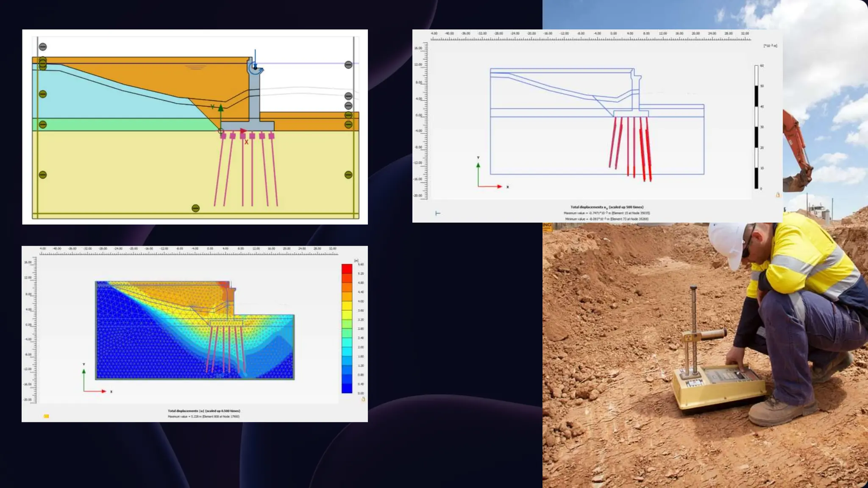
Task: Pick the dark blue band at legend bottom
Action: [347, 388]
